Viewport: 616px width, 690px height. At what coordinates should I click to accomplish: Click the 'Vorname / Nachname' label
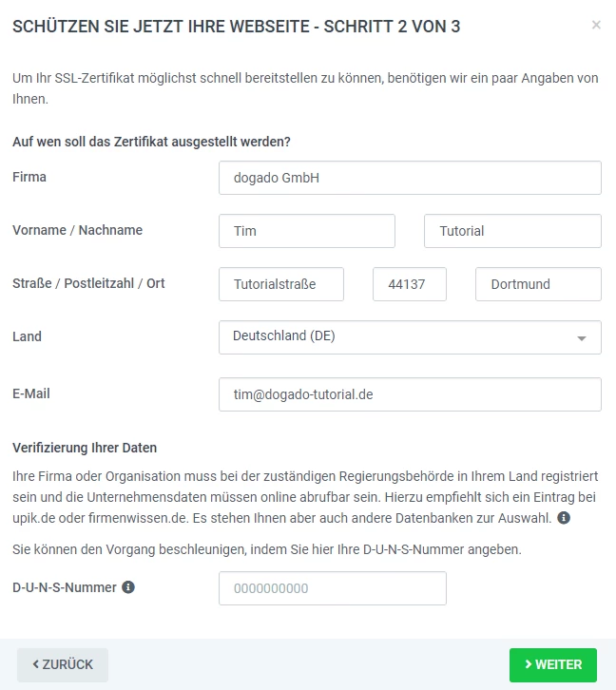pyautogui.click(x=77, y=230)
